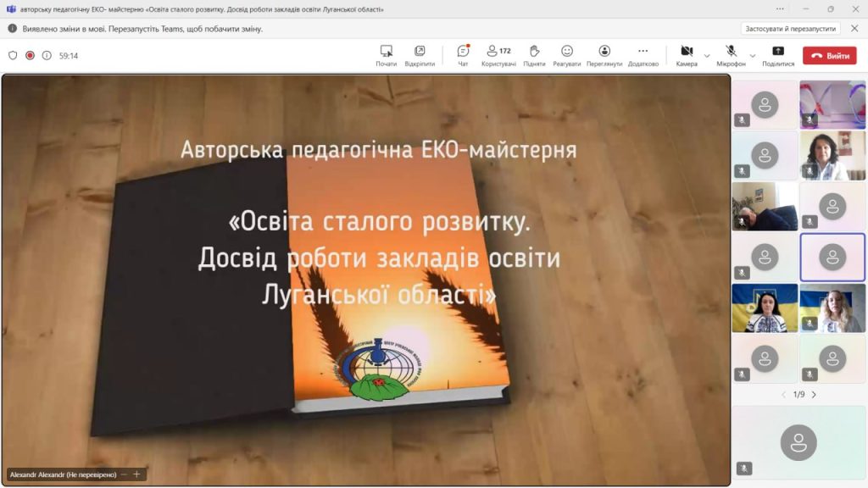
Task: Zoom out the shared presentation with minus
Action: point(125,474)
